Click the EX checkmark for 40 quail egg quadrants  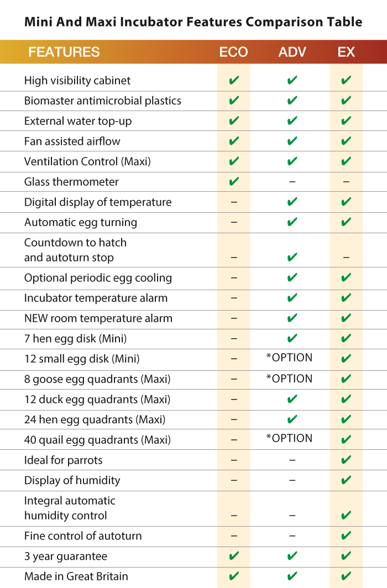(346, 439)
